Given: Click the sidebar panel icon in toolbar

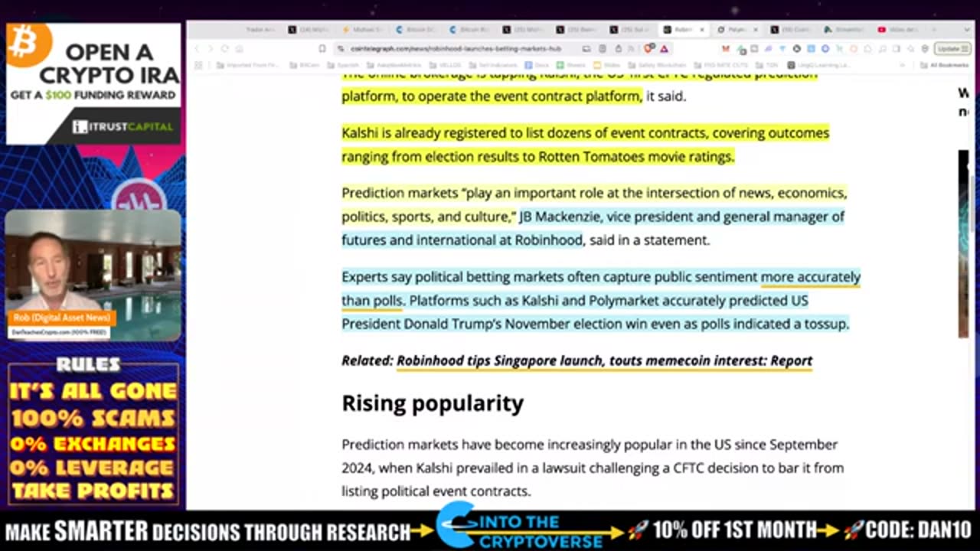Looking at the screenshot, I should [896, 49].
